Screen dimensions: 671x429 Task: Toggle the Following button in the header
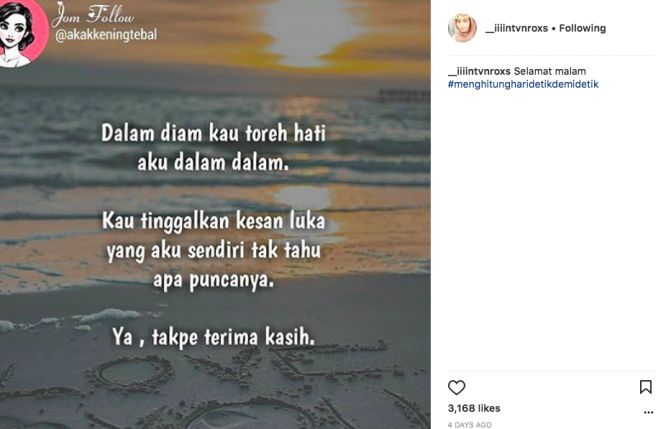click(x=582, y=28)
